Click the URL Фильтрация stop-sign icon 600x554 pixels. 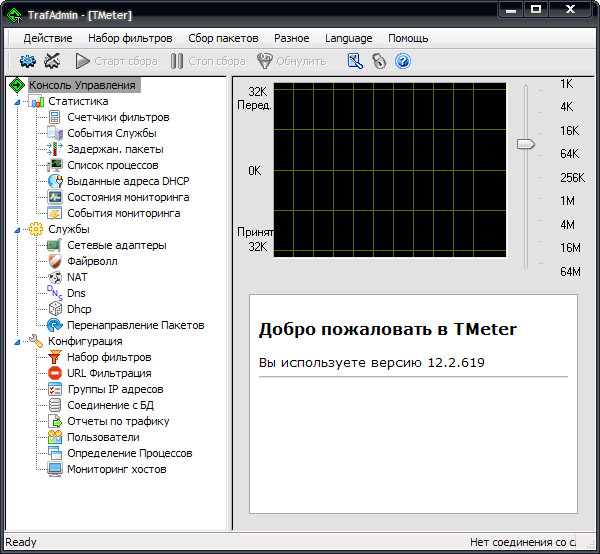pos(56,373)
